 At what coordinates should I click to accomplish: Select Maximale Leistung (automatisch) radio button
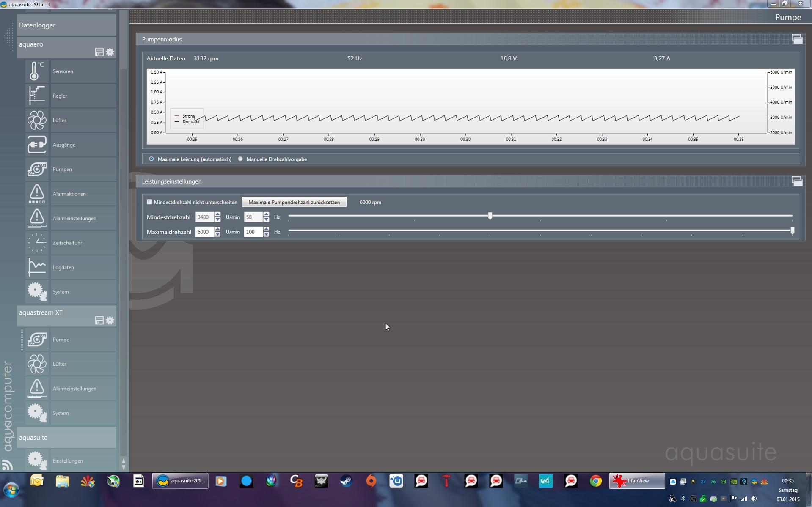pyautogui.click(x=151, y=159)
